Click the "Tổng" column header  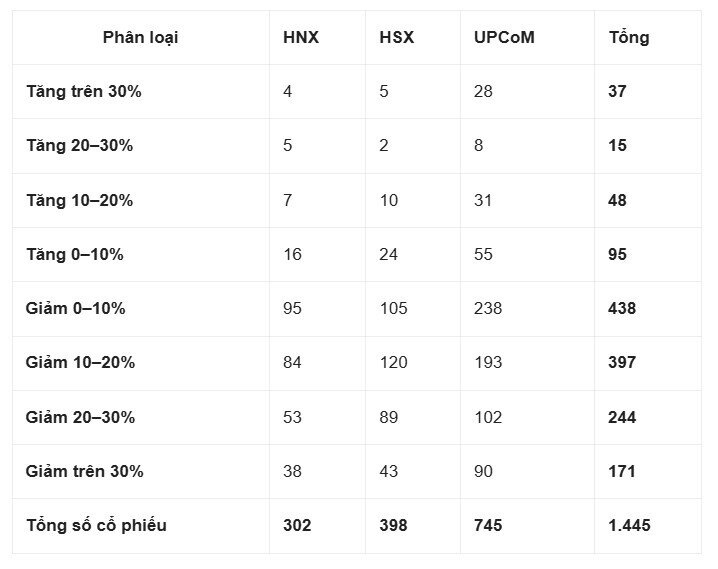click(629, 38)
